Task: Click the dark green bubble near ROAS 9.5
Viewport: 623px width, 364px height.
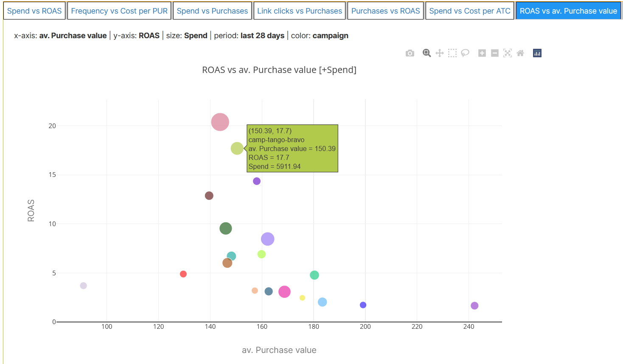Action: [x=226, y=228]
